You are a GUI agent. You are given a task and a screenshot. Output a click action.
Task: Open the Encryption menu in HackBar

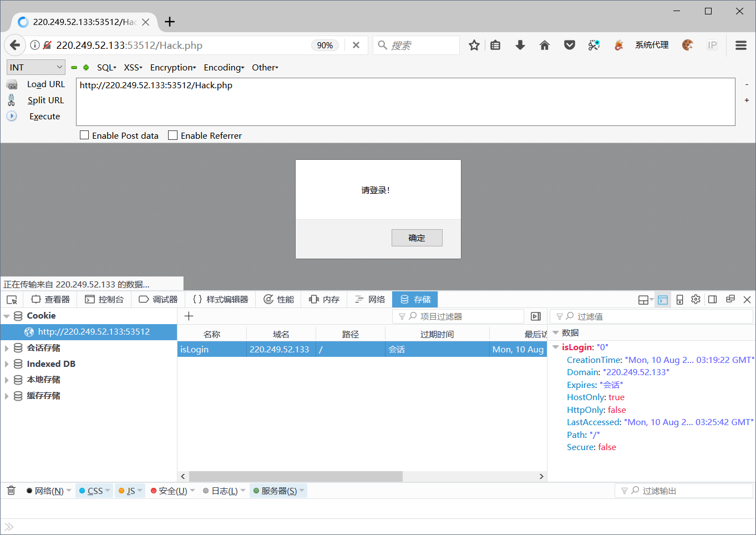[x=172, y=67]
